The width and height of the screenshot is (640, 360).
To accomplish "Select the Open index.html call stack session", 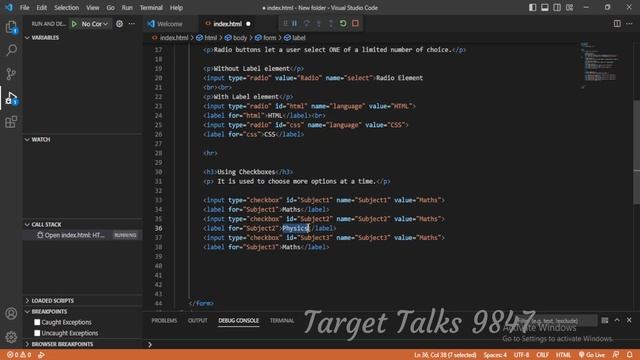I will [x=82, y=235].
